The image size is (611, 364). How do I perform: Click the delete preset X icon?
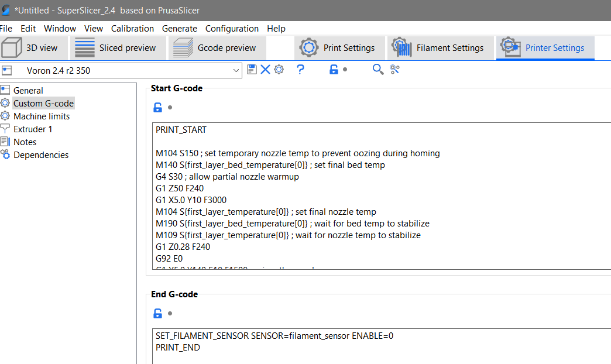pyautogui.click(x=265, y=70)
